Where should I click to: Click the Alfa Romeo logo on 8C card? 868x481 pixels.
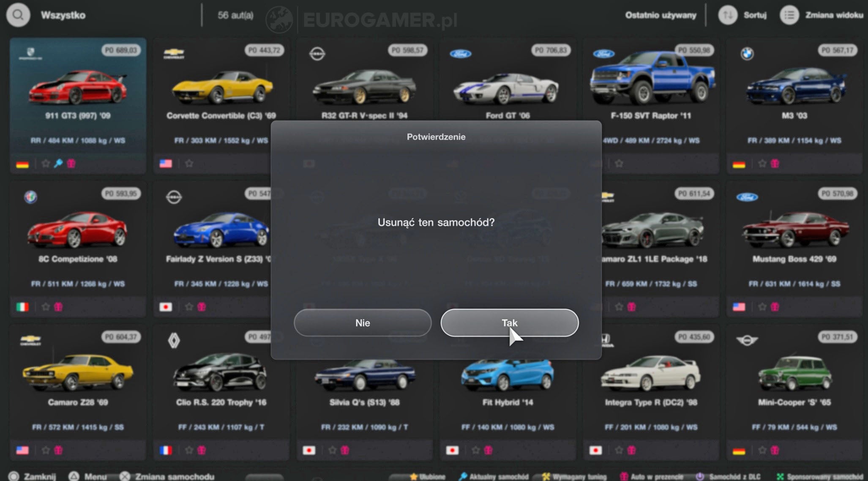tap(30, 197)
